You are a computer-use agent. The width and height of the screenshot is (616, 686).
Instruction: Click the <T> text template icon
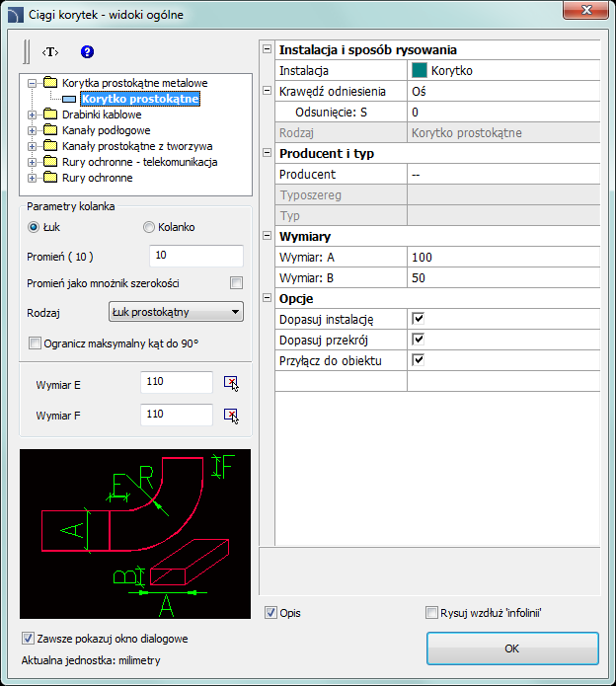click(50, 52)
